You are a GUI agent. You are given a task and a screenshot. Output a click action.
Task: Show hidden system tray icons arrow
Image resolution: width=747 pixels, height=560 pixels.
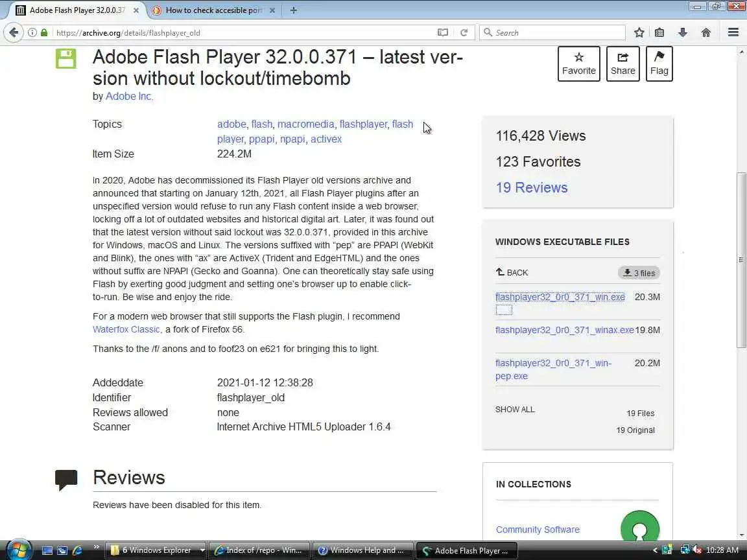tap(654, 550)
